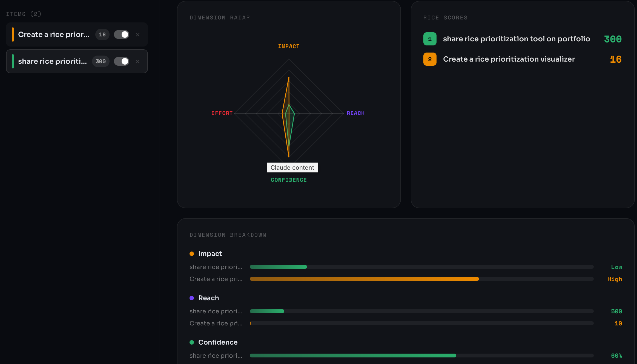This screenshot has width=637, height=364.
Task: Click the orange rank 2 badge
Action: click(x=430, y=59)
